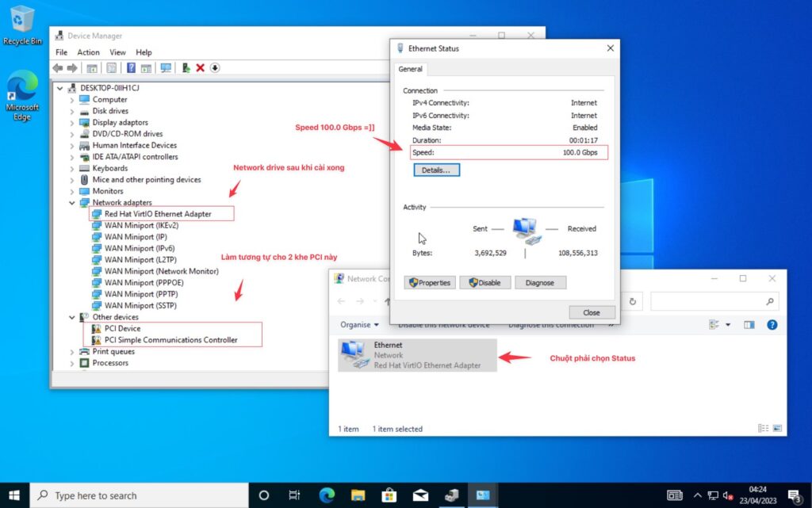Open the File menu in Device Manager
The image size is (812, 508).
click(62, 52)
